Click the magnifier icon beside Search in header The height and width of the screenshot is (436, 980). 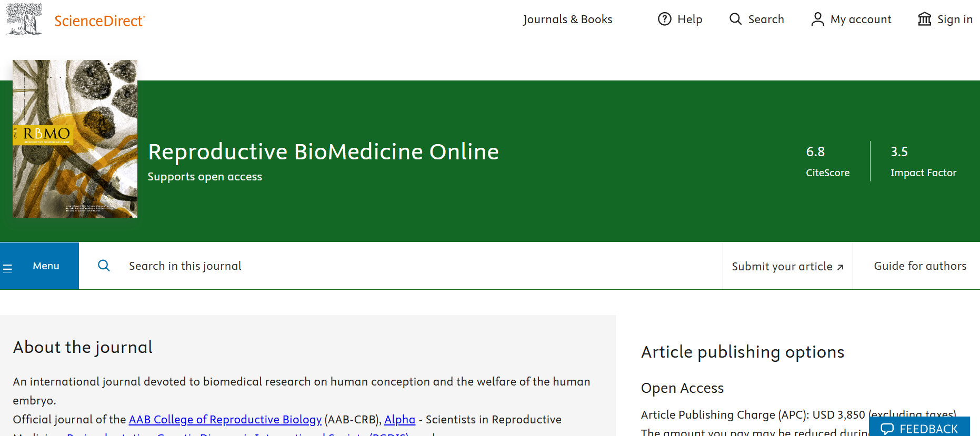pos(735,19)
